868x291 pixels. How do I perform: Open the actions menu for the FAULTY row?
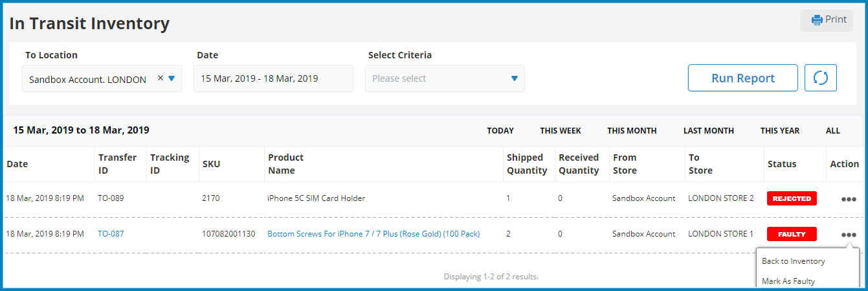[x=849, y=235]
